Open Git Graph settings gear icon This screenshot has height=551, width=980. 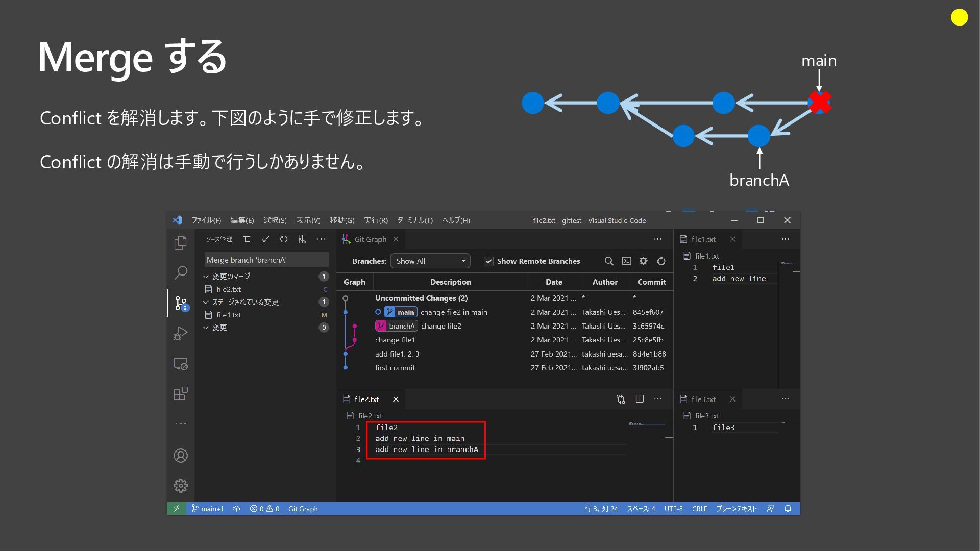pos(643,261)
